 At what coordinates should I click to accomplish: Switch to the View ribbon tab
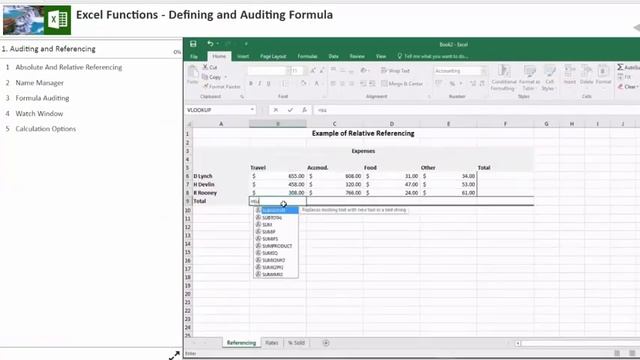coord(381,56)
